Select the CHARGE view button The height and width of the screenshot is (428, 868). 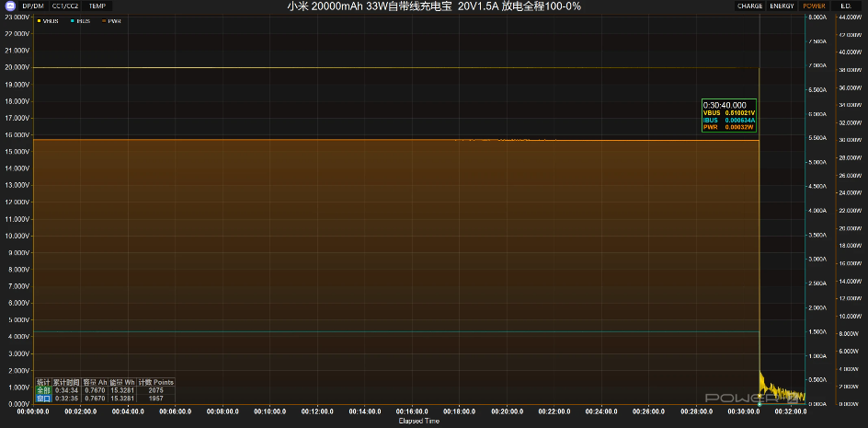(x=749, y=6)
